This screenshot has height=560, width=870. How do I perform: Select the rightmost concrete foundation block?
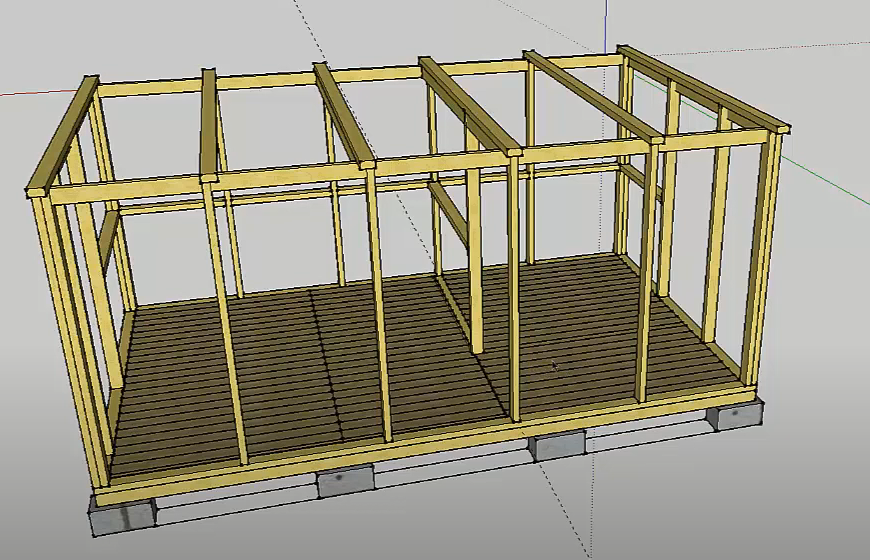734,418
